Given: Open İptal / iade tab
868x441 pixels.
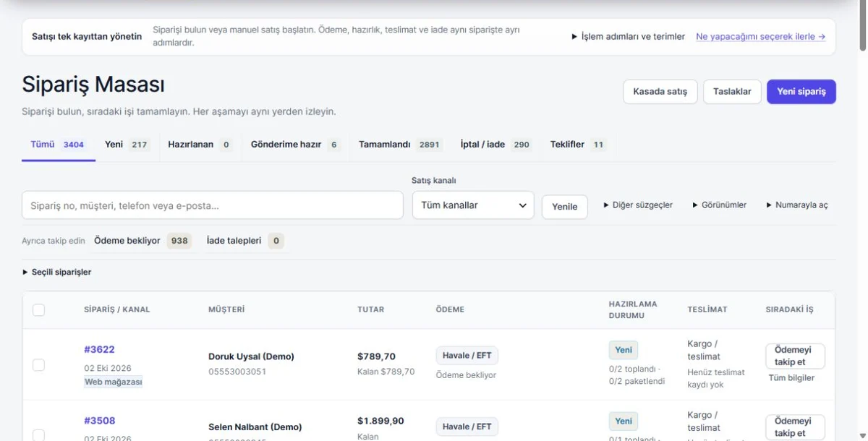Looking at the screenshot, I should pos(496,145).
